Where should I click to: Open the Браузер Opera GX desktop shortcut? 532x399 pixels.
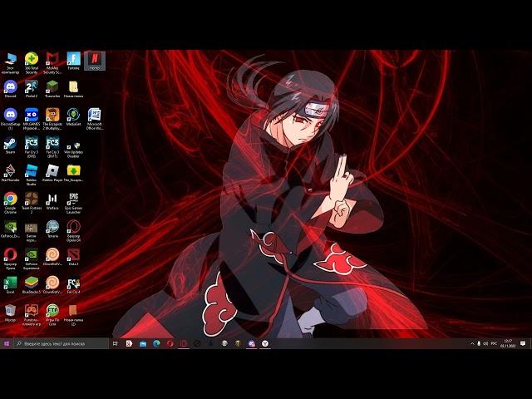pyautogui.click(x=73, y=231)
